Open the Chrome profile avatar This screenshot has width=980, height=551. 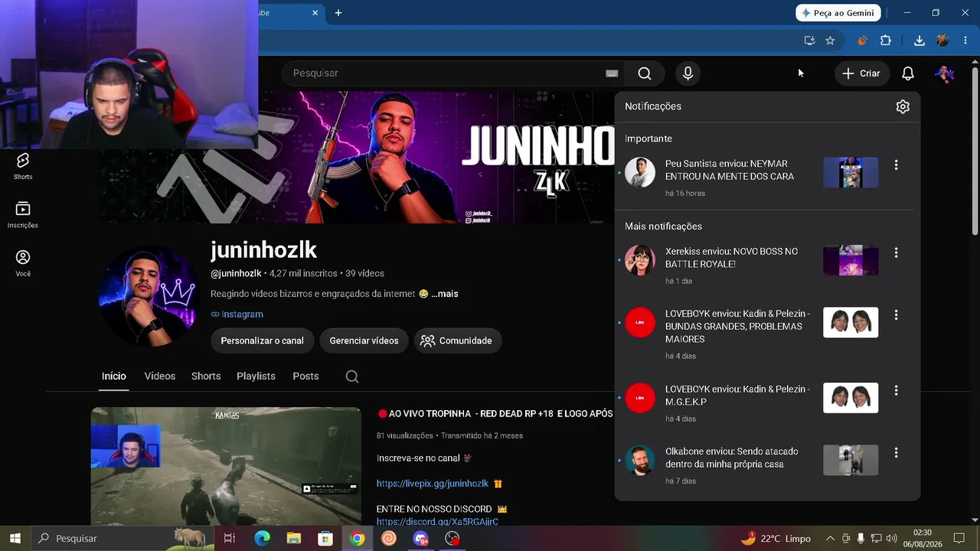point(942,41)
